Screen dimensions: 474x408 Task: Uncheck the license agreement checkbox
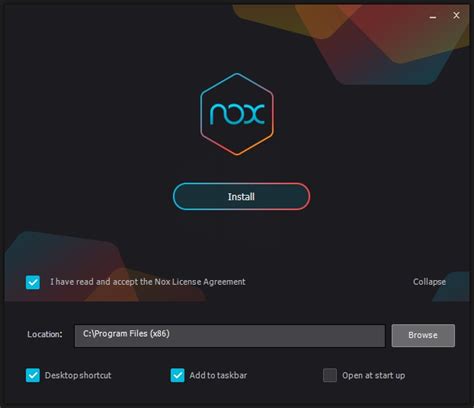click(x=33, y=282)
